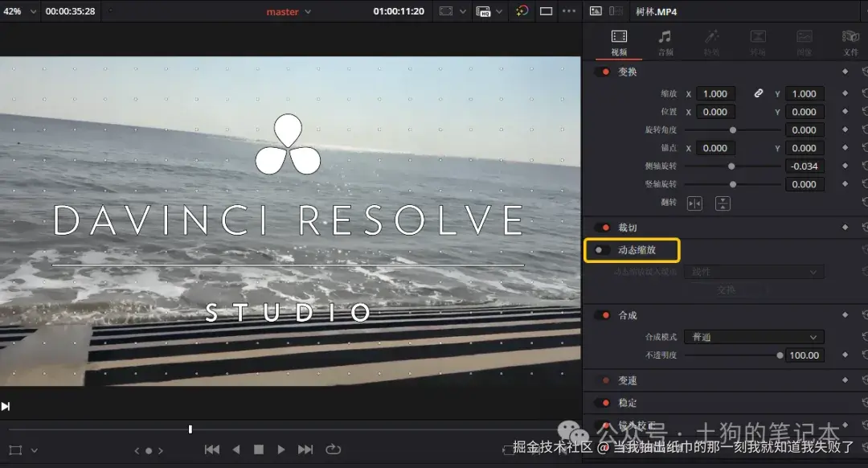Add keyframe diamond for 缩放 (Zoom)
868x468 pixels.
tap(845, 93)
